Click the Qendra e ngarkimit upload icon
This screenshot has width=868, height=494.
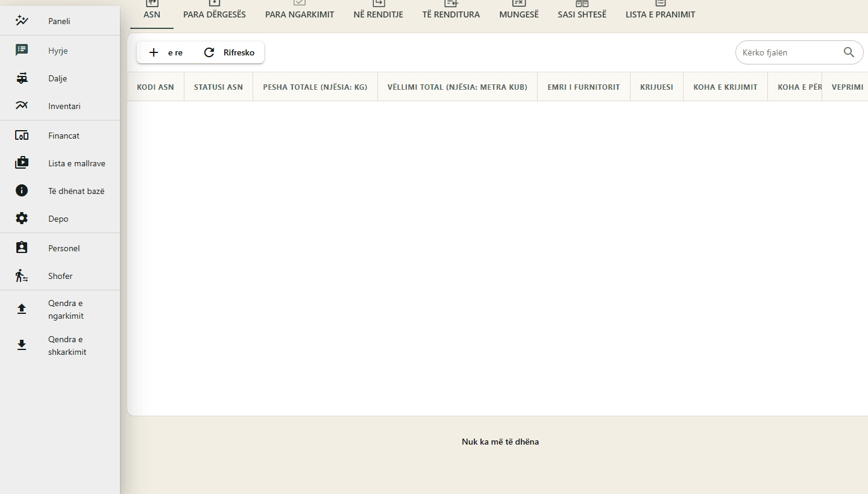click(x=22, y=309)
